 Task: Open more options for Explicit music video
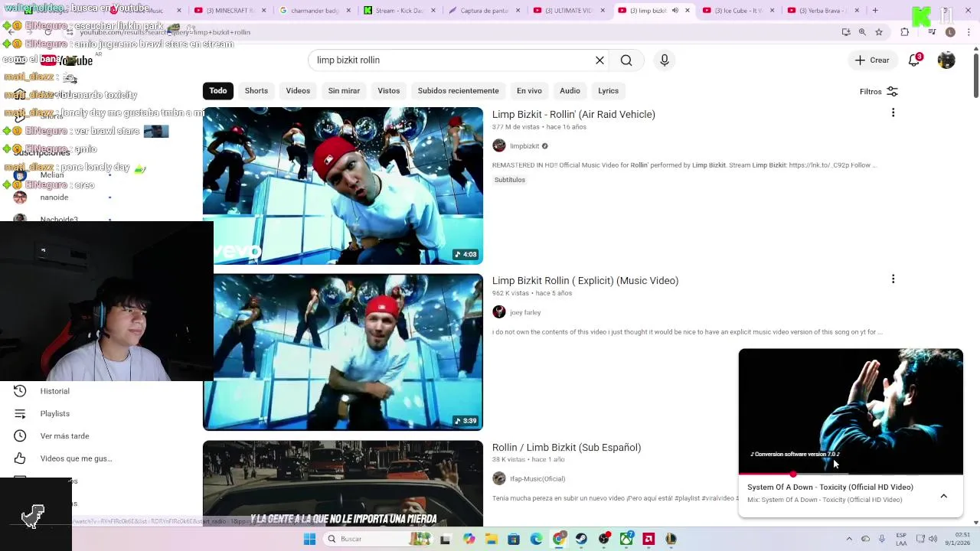pyautogui.click(x=893, y=279)
